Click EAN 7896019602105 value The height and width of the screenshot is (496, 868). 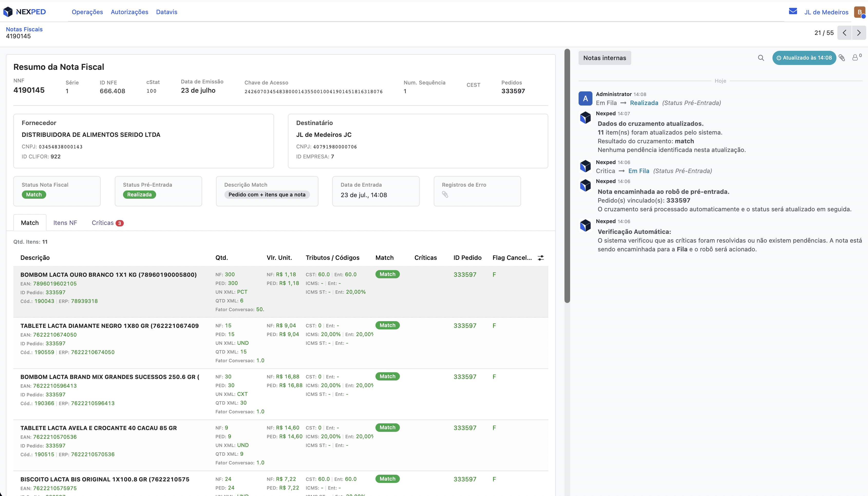[55, 284]
